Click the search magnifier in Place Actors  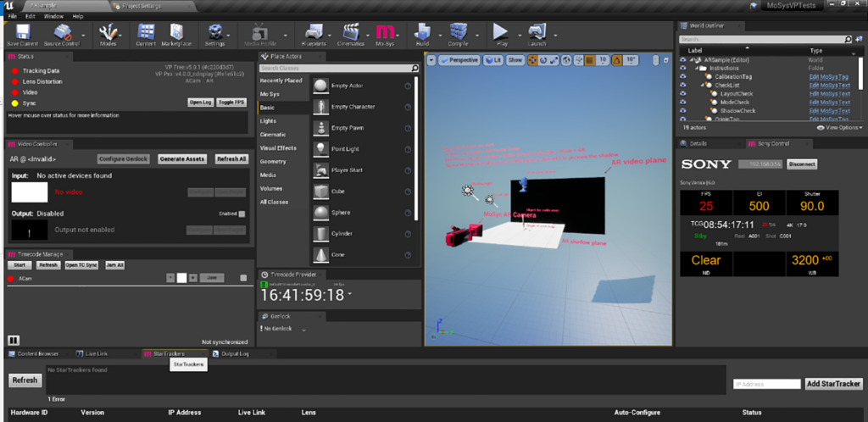(x=415, y=68)
